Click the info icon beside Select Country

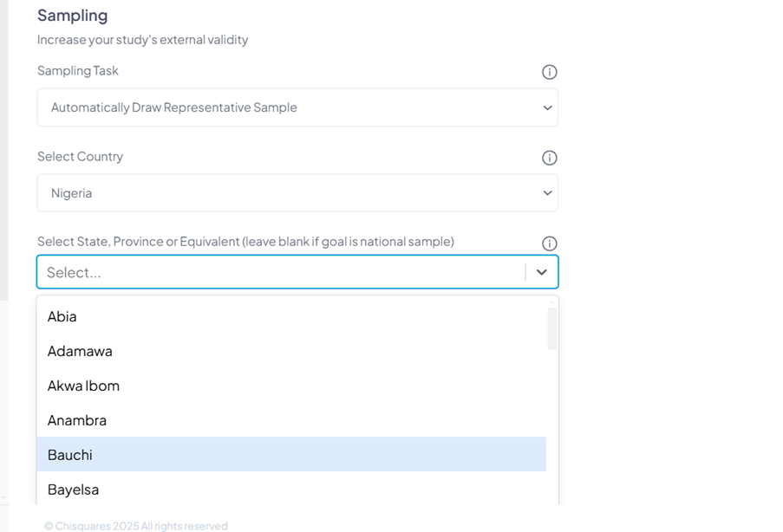549,158
